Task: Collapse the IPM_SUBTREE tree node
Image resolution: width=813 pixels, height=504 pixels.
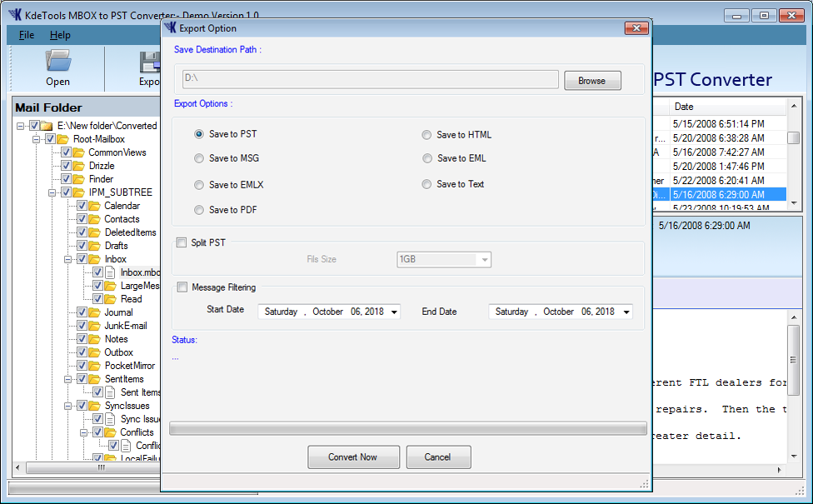Action: [x=52, y=192]
